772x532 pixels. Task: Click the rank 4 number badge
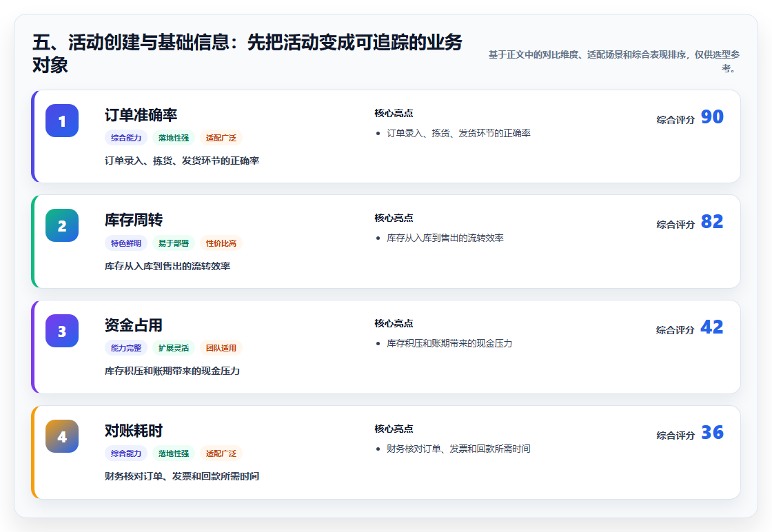(x=62, y=436)
